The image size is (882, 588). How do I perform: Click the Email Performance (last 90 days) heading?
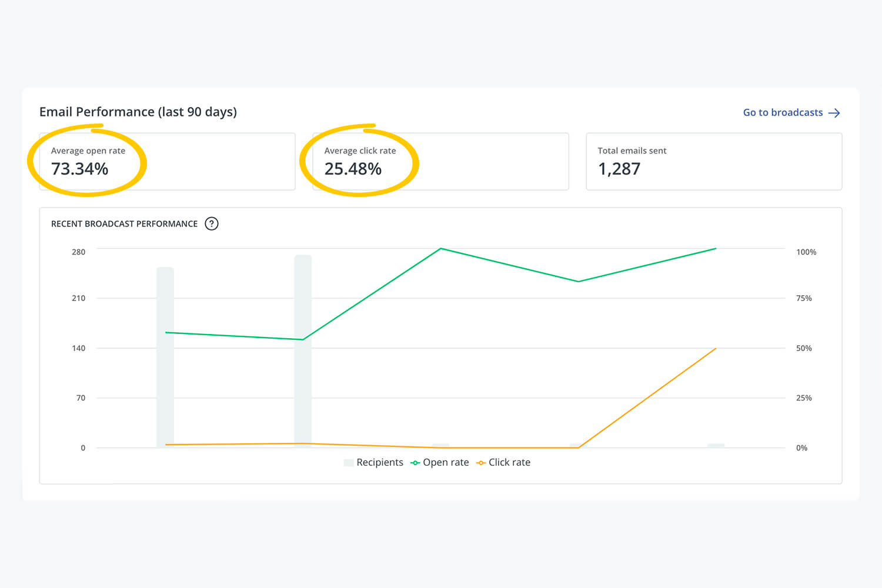138,112
